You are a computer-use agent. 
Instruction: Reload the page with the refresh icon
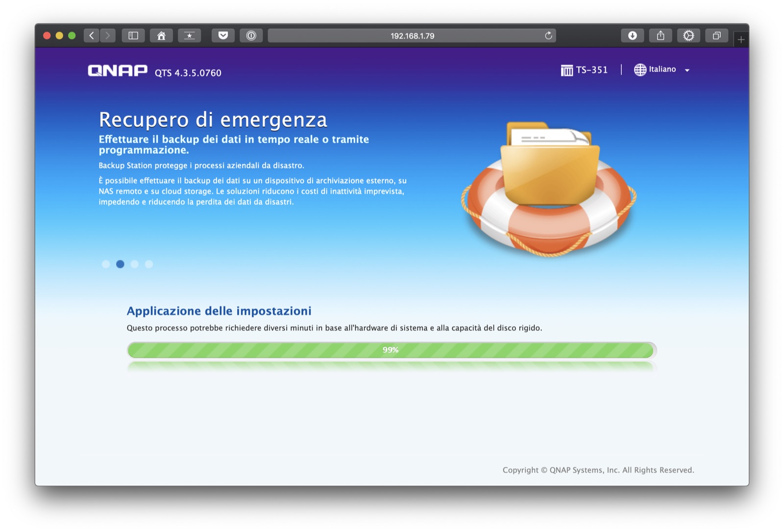point(548,35)
